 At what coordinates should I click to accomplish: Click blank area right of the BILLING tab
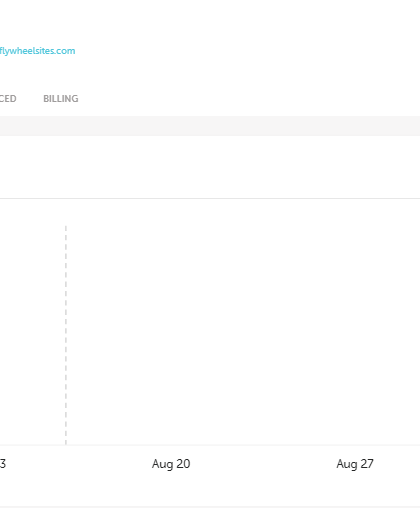(249, 99)
